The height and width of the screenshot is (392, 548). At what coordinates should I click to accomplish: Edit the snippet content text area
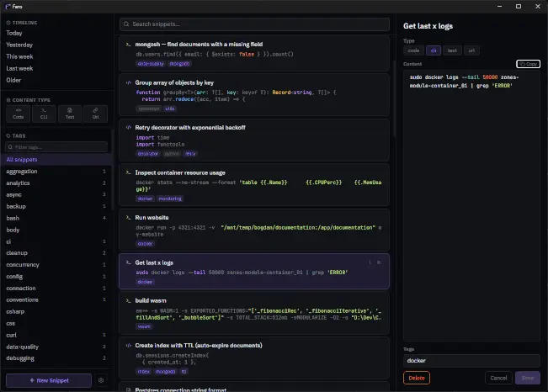[471, 205]
